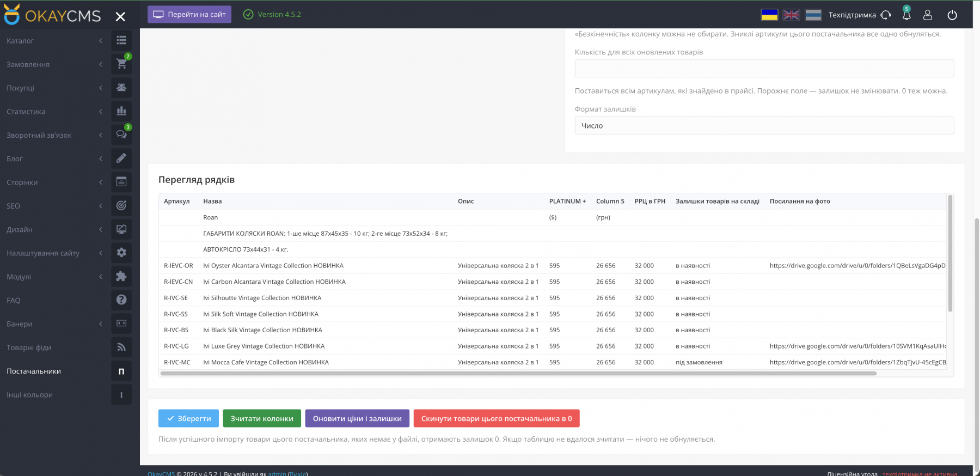The image size is (980, 476).
Task: Click the Вихід link in footer
Action: (298, 473)
